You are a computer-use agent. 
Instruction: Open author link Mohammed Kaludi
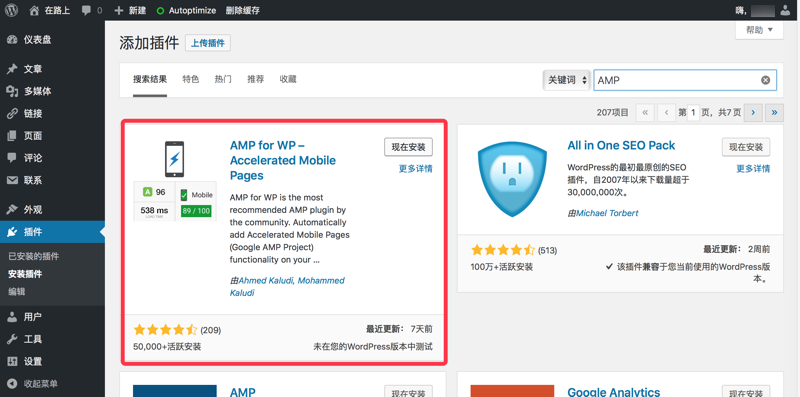(x=287, y=287)
